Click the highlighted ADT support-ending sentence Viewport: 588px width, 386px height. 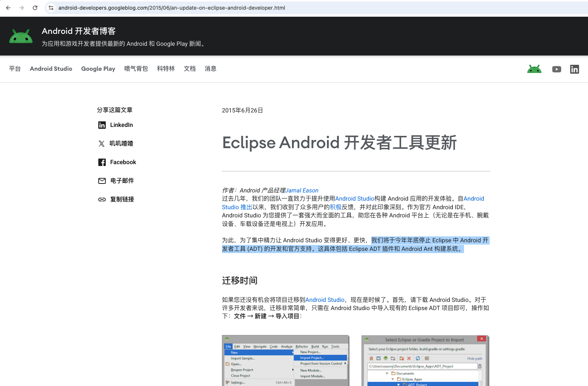point(356,245)
